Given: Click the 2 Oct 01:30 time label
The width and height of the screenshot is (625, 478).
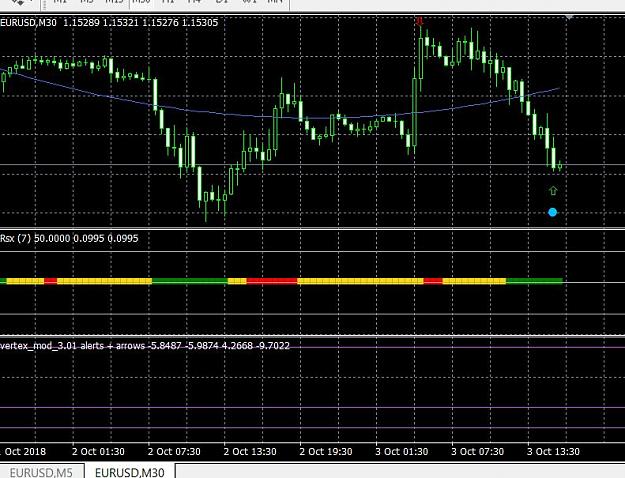Looking at the screenshot, I should coord(98,452).
